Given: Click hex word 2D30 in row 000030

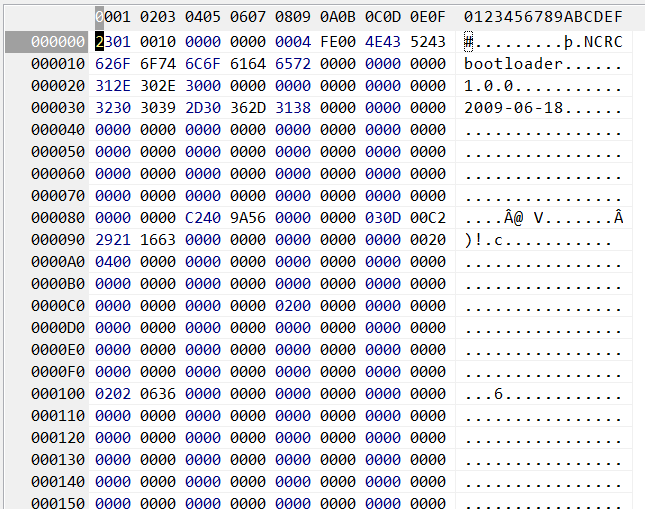Looking at the screenshot, I should [203, 108].
